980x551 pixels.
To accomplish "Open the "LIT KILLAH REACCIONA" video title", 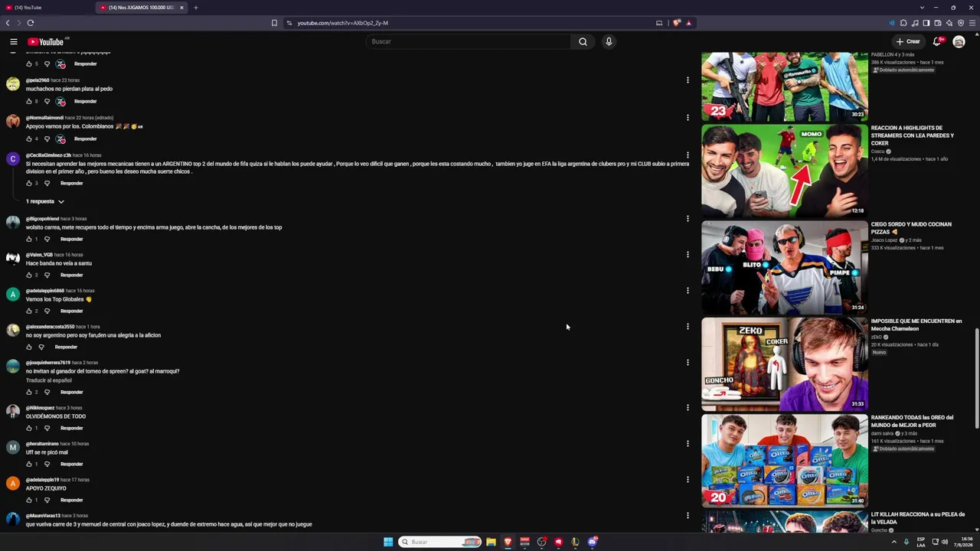I will 918,518.
